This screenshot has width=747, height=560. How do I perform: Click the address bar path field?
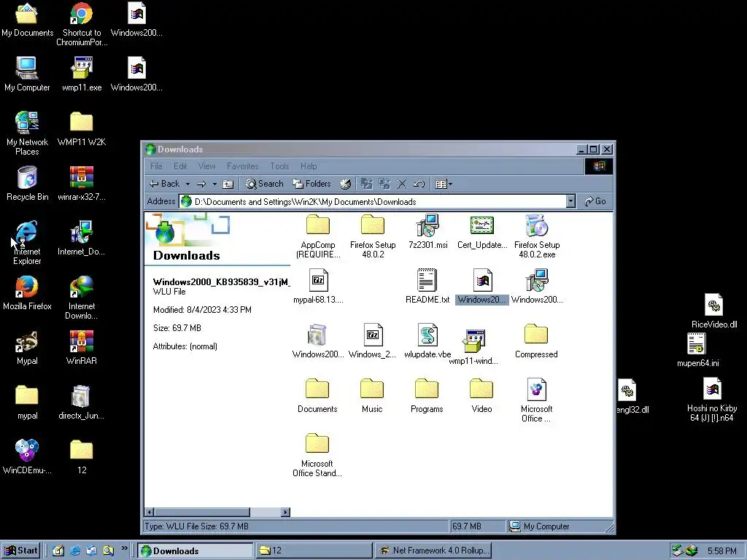[373, 201]
